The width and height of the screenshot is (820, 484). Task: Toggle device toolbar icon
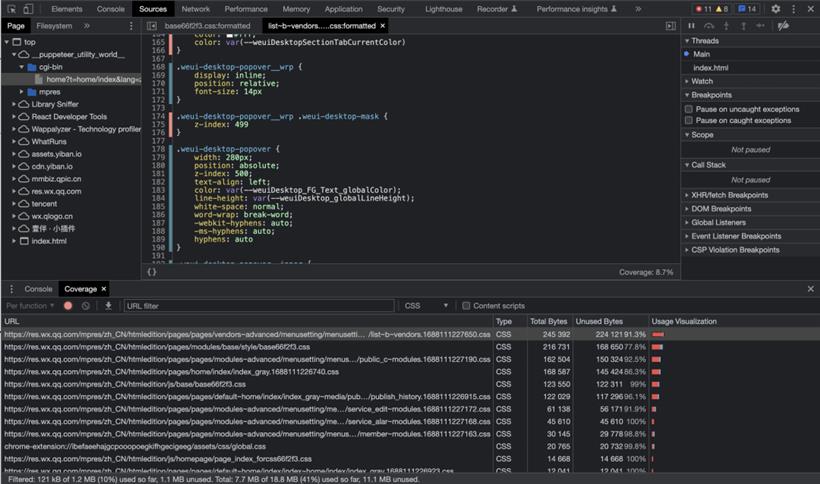coord(28,9)
